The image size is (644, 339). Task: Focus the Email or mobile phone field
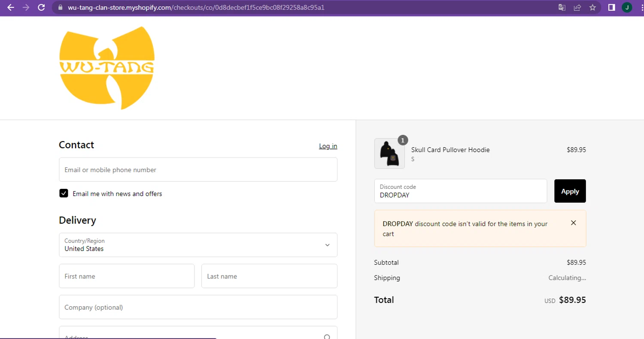coord(198,169)
